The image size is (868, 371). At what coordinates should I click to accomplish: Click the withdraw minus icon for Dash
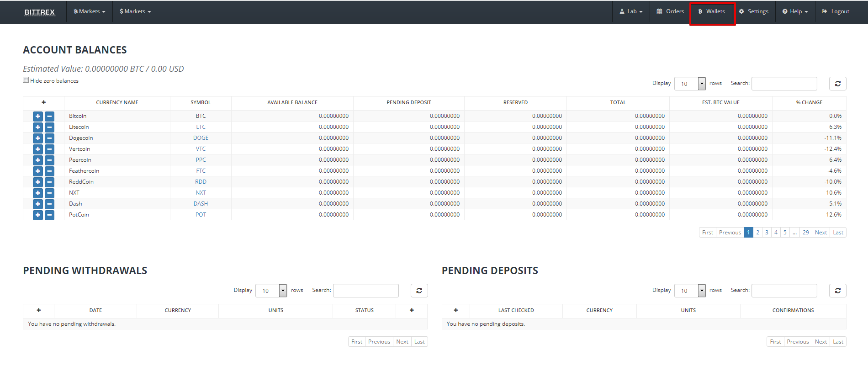(x=49, y=204)
